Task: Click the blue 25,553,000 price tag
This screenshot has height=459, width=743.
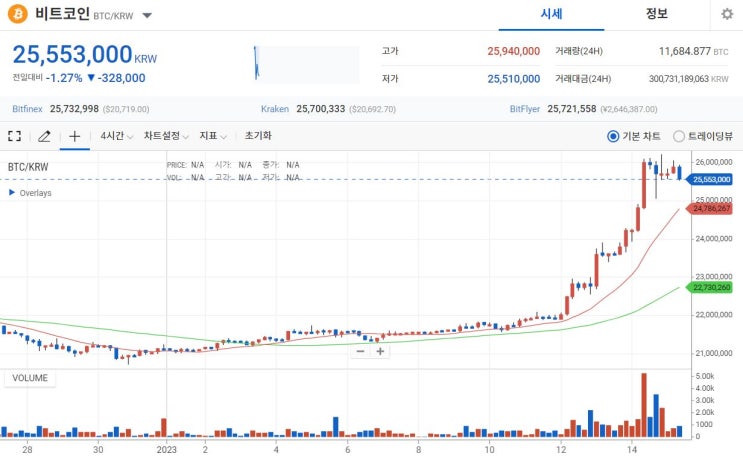Action: [709, 180]
